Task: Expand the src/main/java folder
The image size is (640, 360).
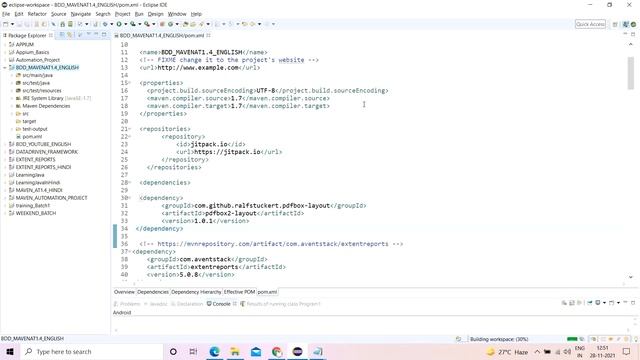Action: coord(12,76)
